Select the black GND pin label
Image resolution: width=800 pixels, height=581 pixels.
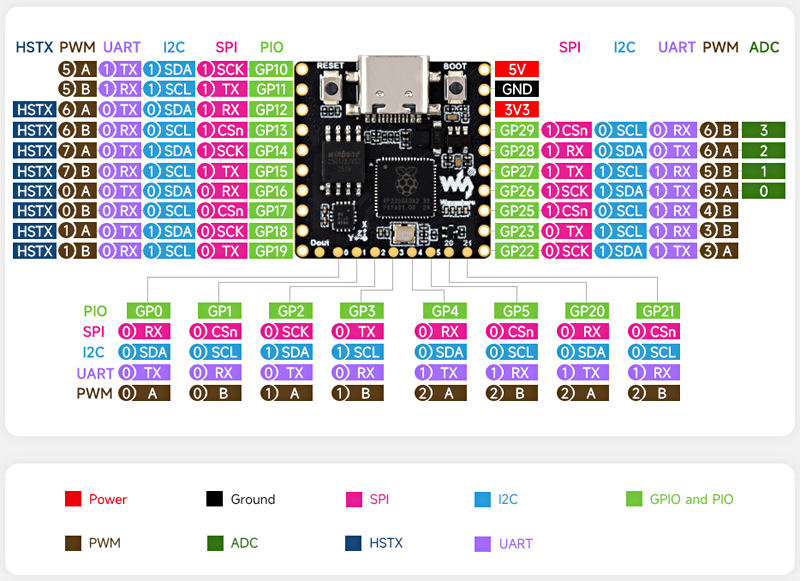(517, 90)
